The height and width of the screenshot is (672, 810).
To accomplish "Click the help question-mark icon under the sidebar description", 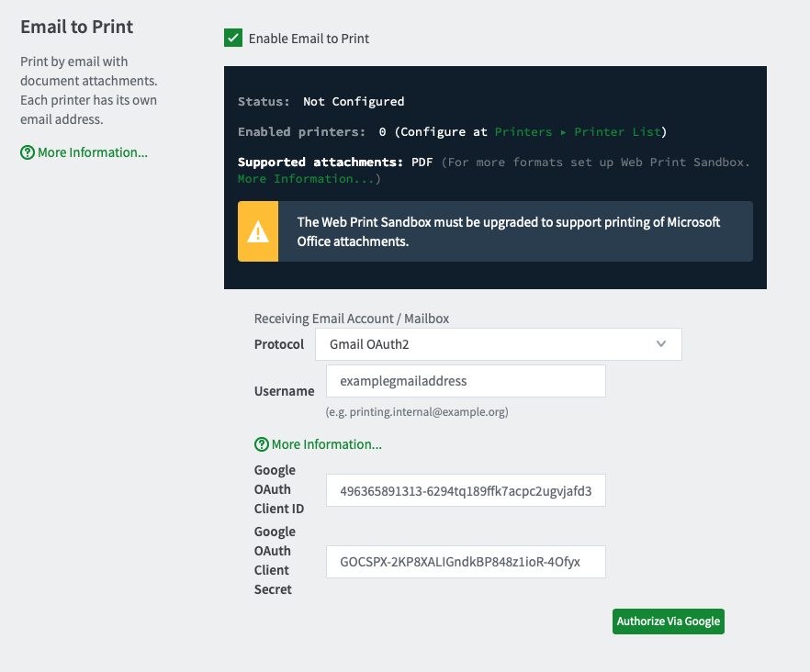I will coord(28,153).
